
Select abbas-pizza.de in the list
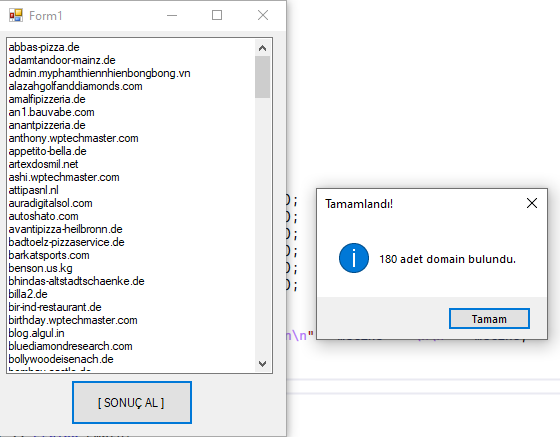44,47
